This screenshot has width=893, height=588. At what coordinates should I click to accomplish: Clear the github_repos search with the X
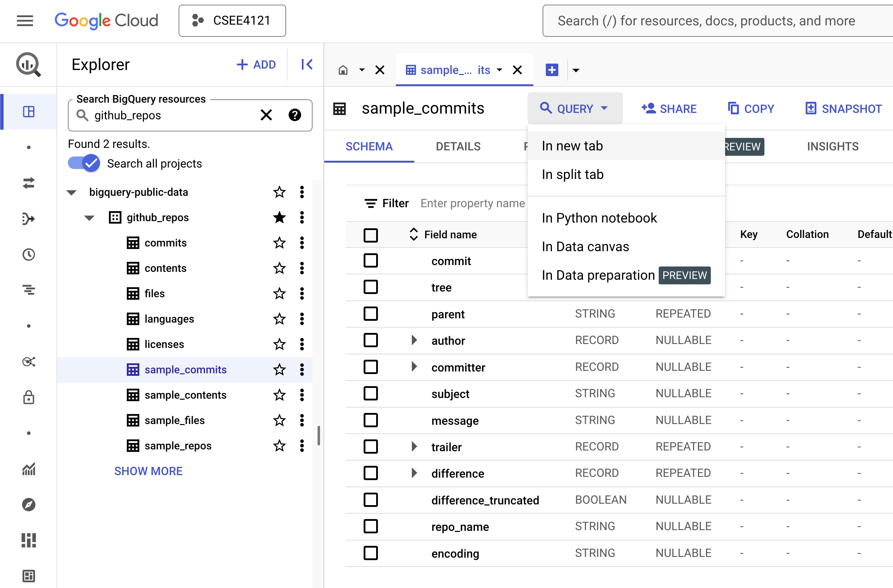point(266,115)
